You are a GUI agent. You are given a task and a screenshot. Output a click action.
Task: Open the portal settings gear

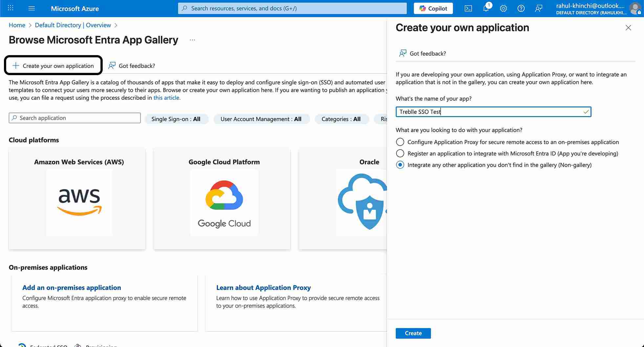point(503,8)
